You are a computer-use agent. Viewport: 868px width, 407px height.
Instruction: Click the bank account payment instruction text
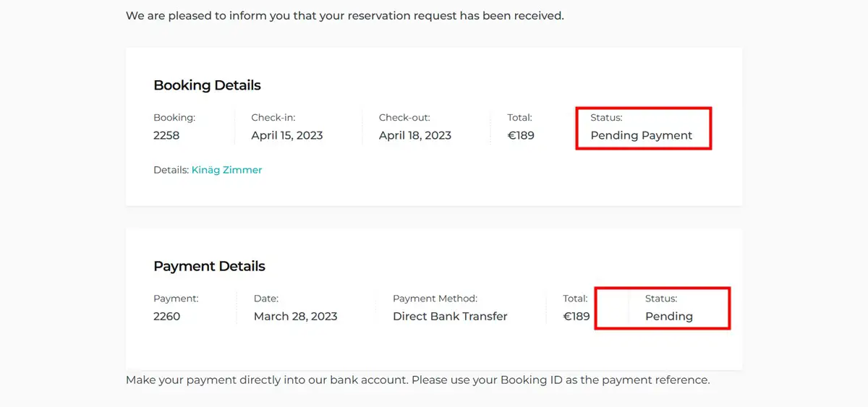tap(417, 380)
